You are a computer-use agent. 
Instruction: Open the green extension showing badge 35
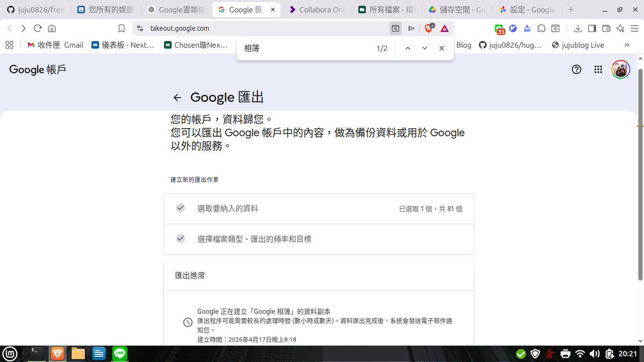pos(499,29)
